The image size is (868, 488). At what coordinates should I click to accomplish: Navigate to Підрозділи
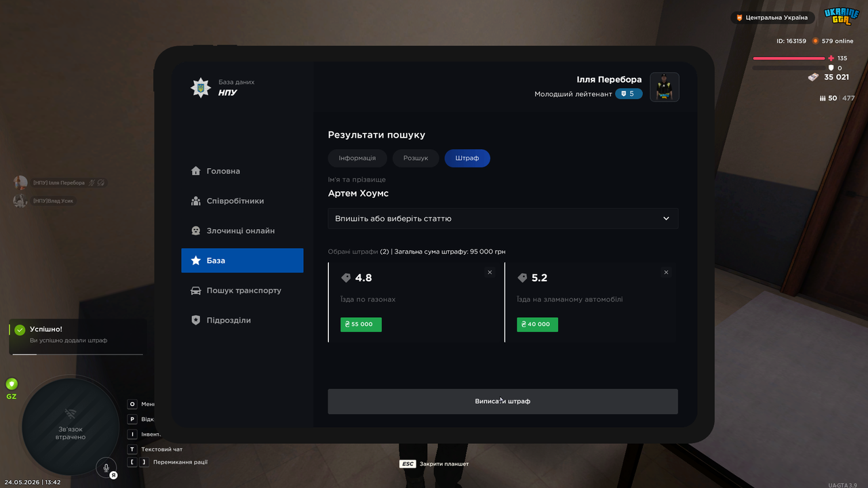click(x=242, y=320)
